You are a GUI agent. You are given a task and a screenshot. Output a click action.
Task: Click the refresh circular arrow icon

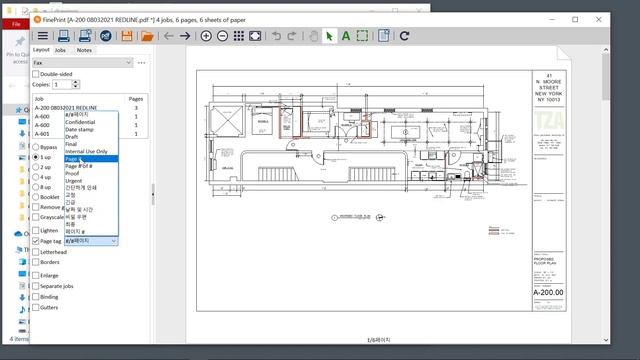click(x=404, y=36)
